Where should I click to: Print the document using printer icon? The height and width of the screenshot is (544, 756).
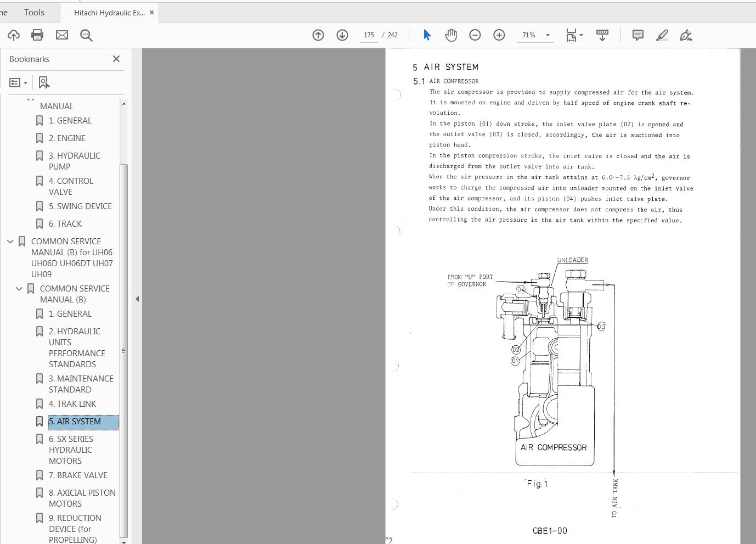tap(37, 35)
